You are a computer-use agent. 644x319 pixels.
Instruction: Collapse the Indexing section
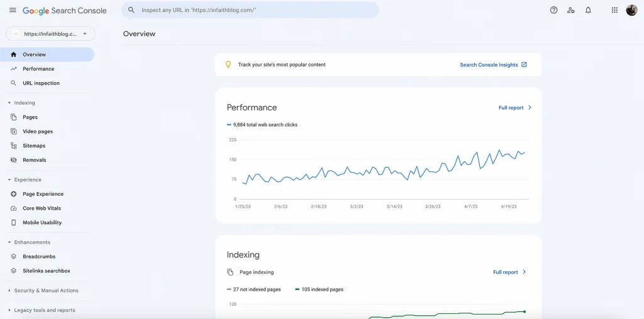coord(9,103)
